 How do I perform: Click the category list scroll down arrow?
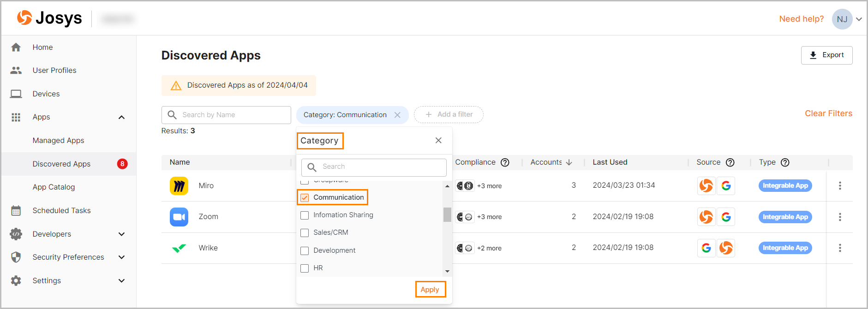pyautogui.click(x=447, y=271)
